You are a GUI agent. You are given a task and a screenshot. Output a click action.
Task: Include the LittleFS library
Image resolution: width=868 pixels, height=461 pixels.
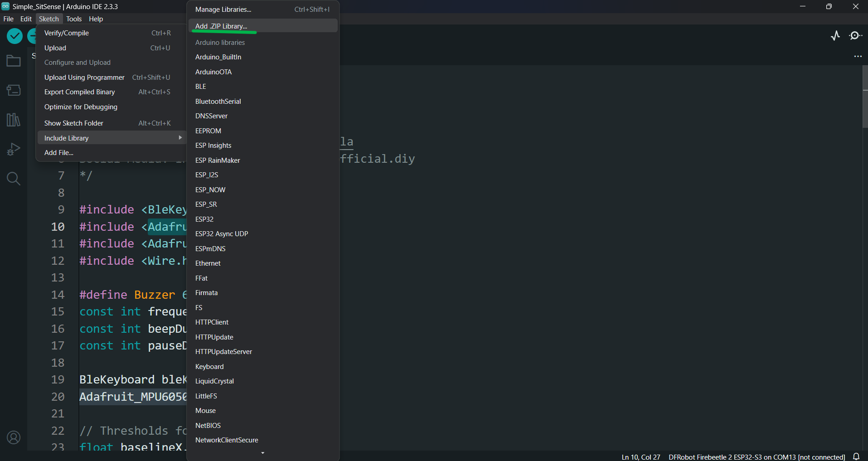263,396
